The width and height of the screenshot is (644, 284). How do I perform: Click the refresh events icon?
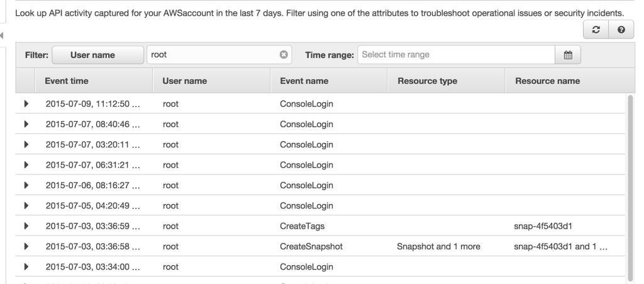coord(596,30)
